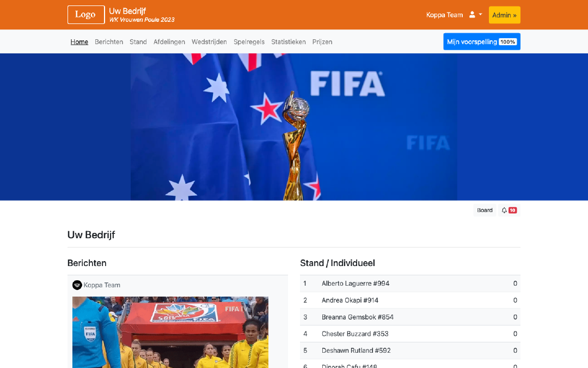588x368 pixels.
Task: Go to the Home menu item
Action: click(79, 41)
